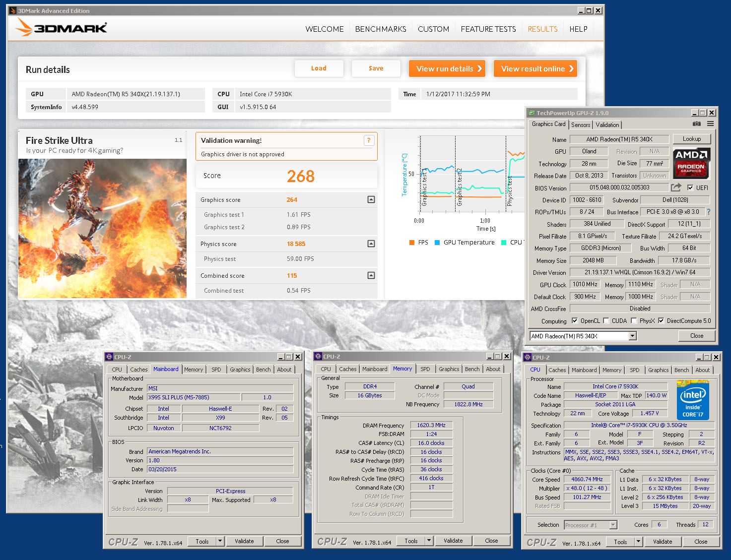Viewport: 731px width, 560px height.
Task: Open Caches tab in the CPU-Z Mainboard window
Action: pyautogui.click(x=139, y=370)
